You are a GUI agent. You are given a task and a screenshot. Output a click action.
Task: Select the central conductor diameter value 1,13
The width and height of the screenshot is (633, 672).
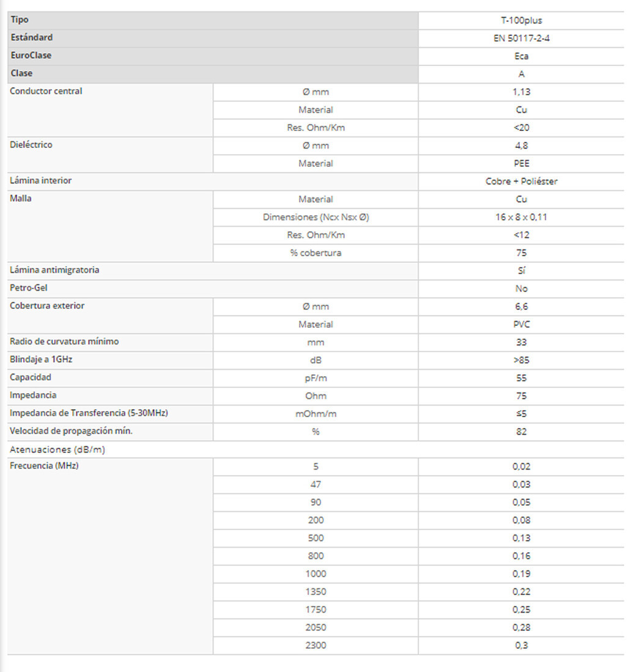pos(521,92)
